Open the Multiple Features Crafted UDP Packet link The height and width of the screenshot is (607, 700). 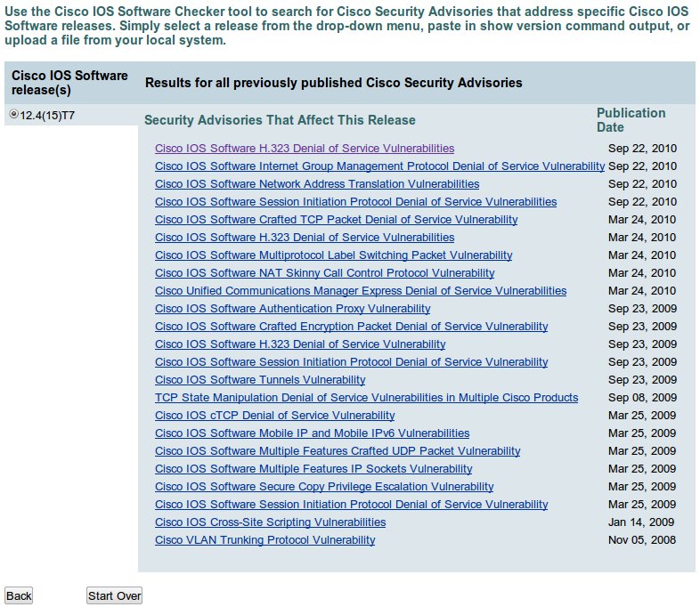[x=338, y=452]
